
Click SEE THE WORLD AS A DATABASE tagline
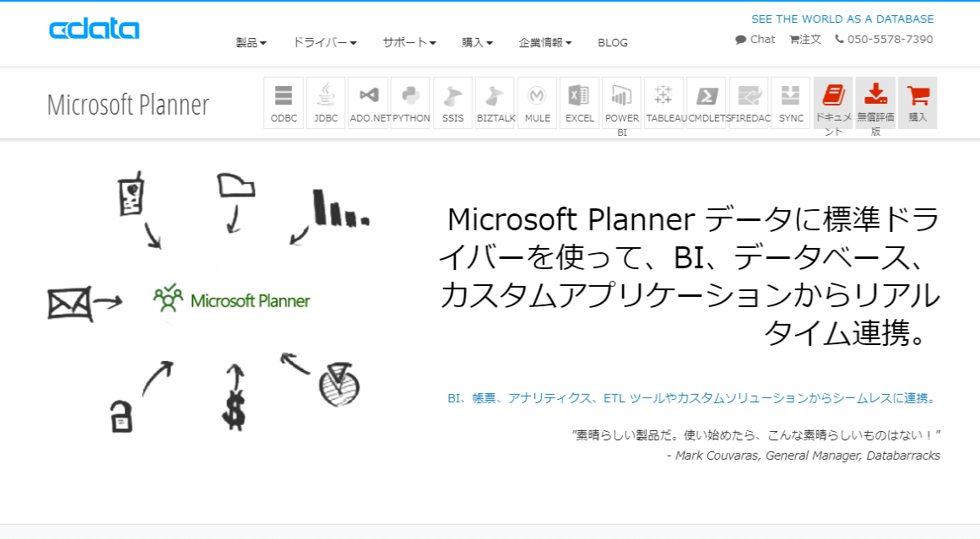842,19
